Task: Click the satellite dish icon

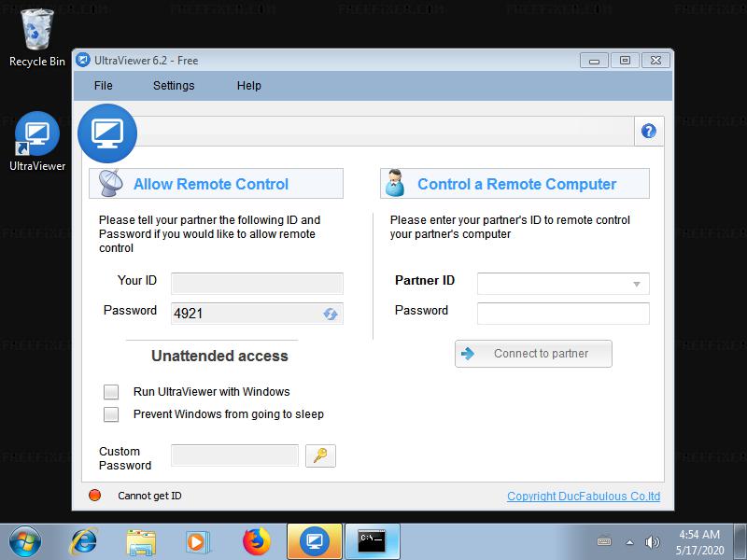Action: coord(110,183)
